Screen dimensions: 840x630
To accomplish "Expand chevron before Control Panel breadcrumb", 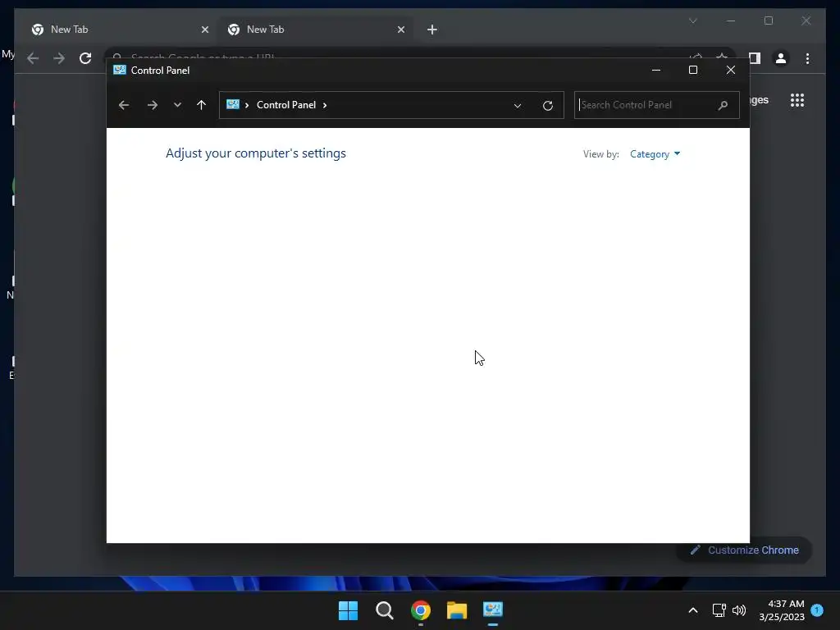I will [247, 105].
